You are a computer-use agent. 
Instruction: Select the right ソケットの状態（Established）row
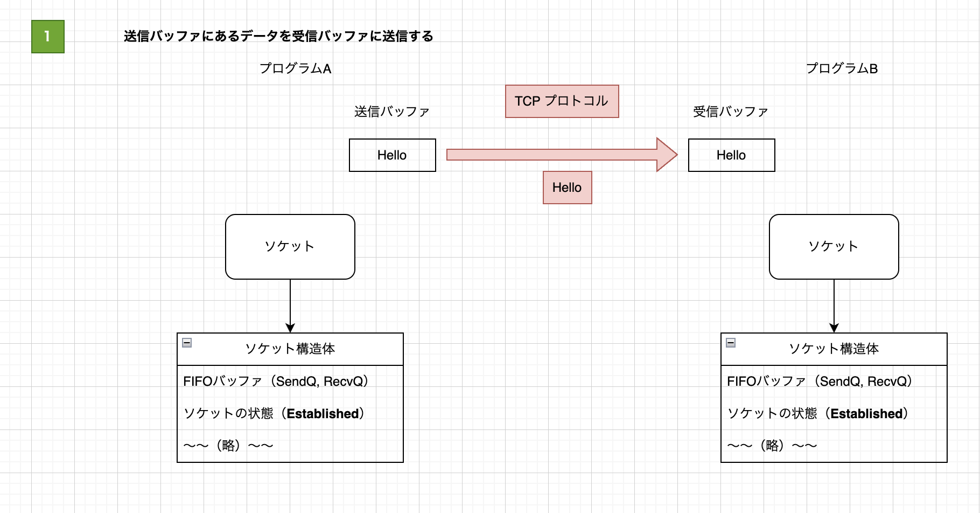coord(817,413)
